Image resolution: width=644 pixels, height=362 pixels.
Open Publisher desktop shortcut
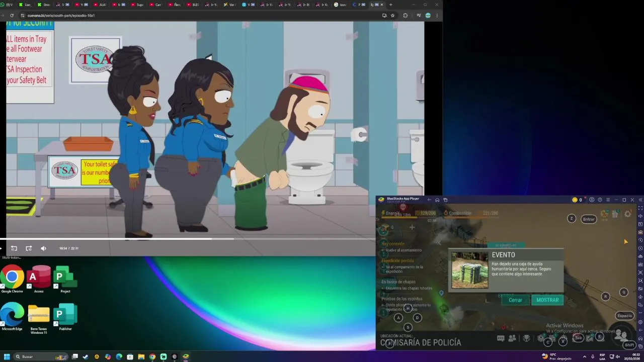pos(65,317)
